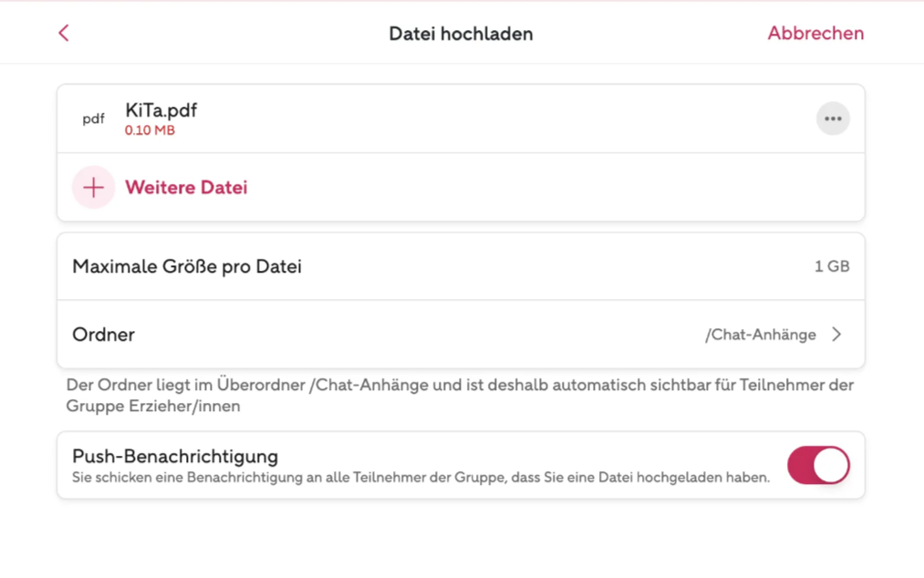
Task: Go back using the left chevron arrow
Action: tap(64, 33)
